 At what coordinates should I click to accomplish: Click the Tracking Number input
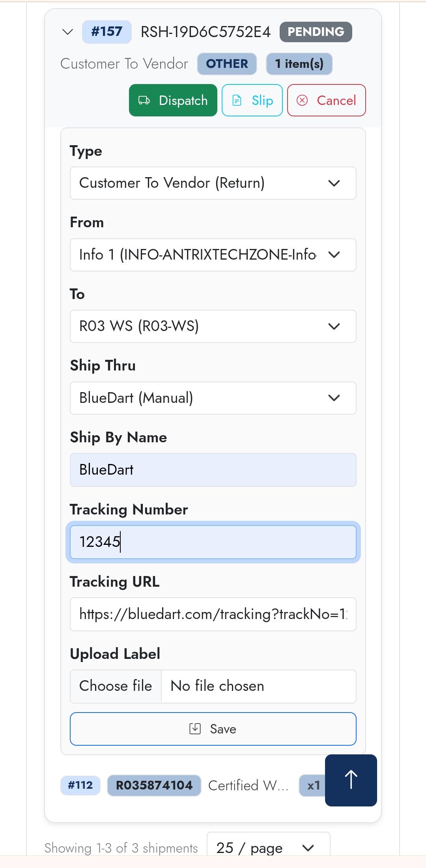(213, 542)
